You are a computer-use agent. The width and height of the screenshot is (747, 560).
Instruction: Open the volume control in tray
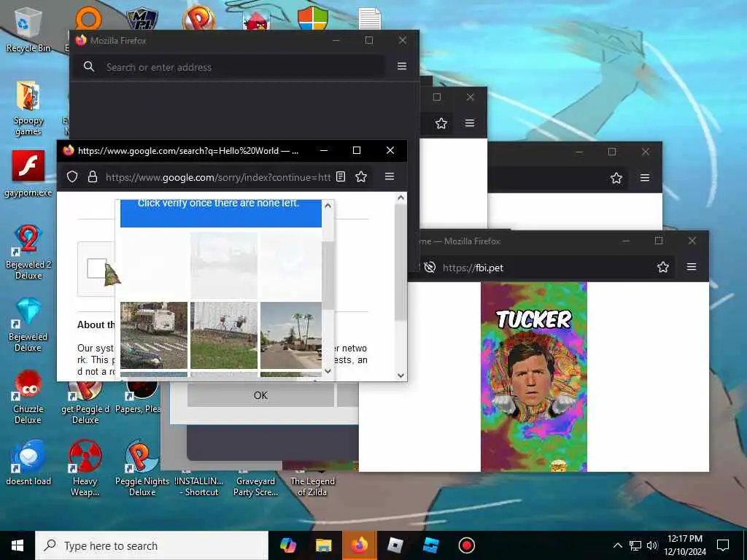652,545
